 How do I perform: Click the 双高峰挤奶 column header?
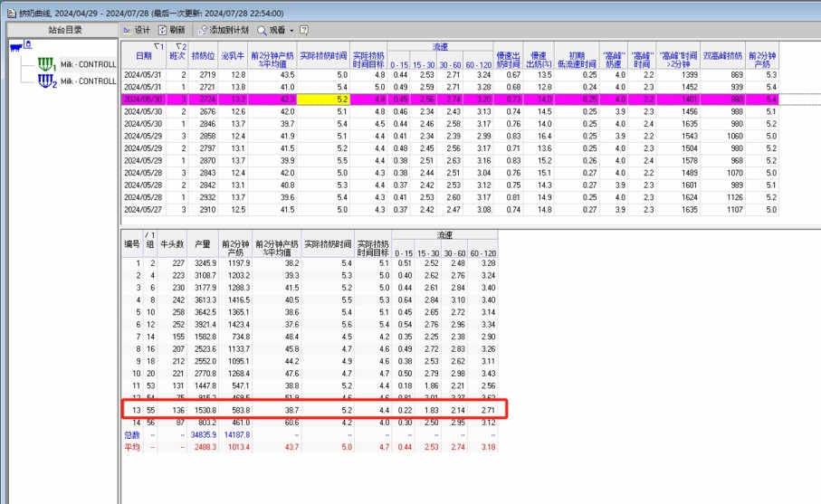722,56
